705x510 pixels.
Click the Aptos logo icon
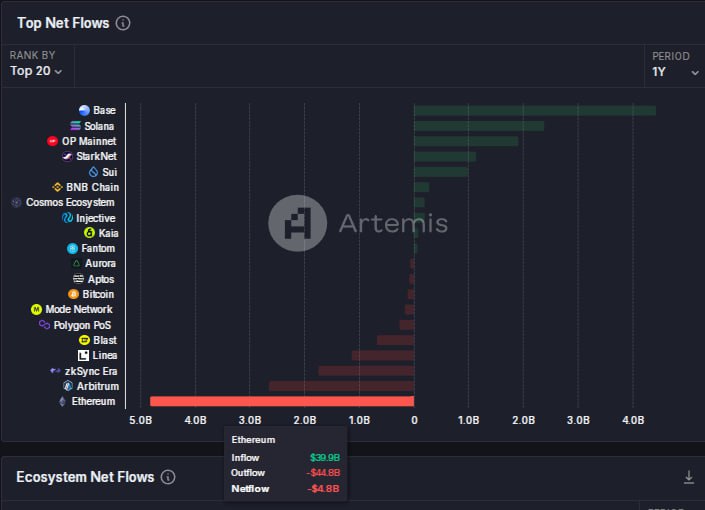[x=78, y=279]
